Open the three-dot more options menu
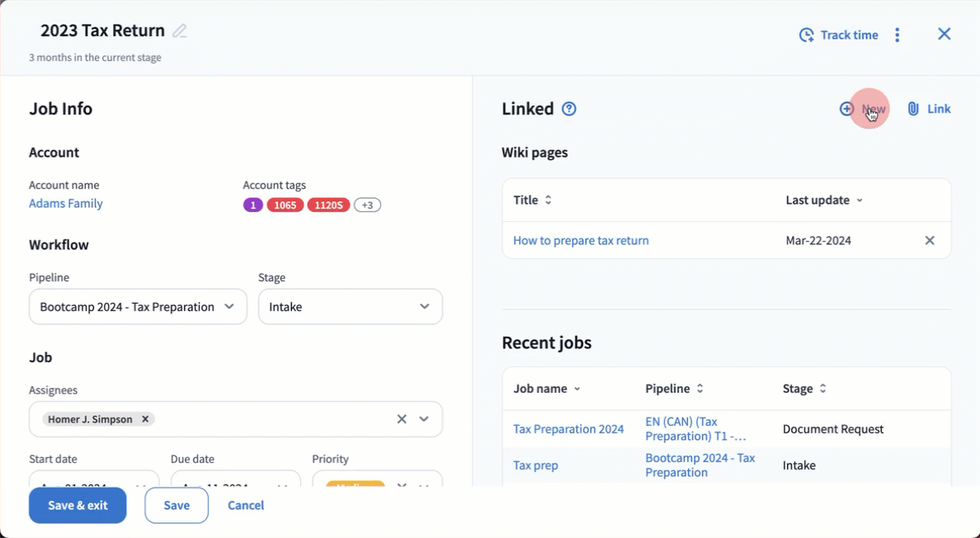980x538 pixels. (x=898, y=35)
